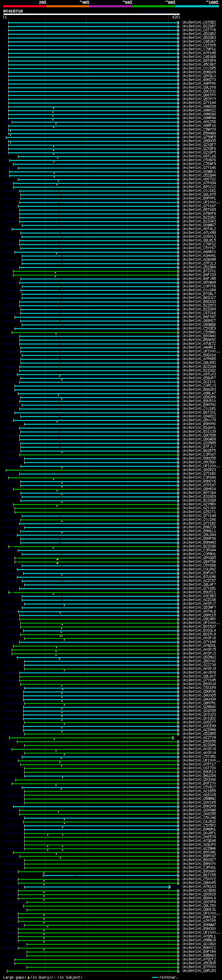Screen dimensions: 222x980
Task: Click hit label UniRef100_Q93VY3
Action: coord(199,99)
